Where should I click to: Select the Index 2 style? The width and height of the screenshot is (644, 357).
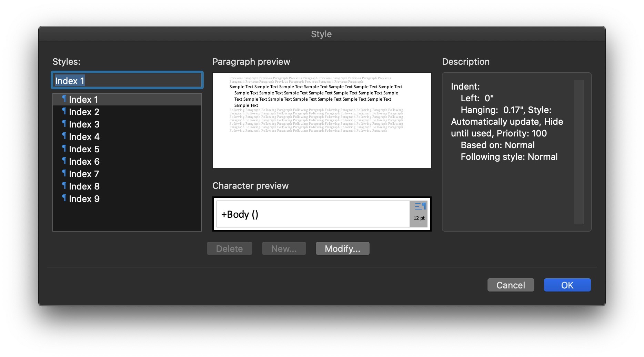(84, 112)
